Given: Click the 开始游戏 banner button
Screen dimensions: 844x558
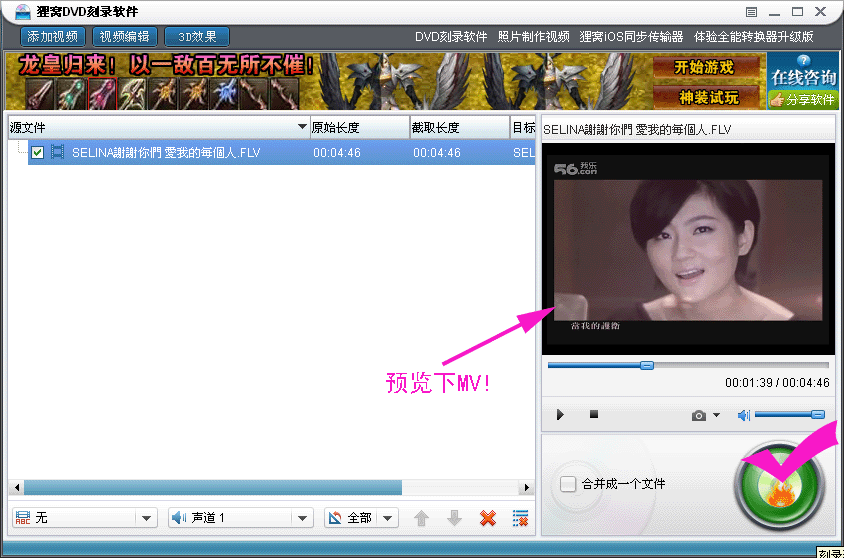Looking at the screenshot, I should pyautogui.click(x=705, y=67).
